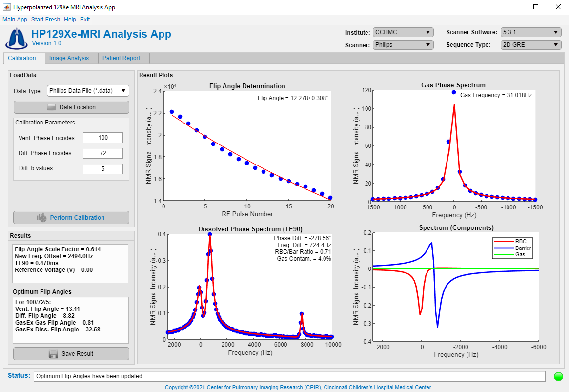Open the Scanner dropdown showing Philips
This screenshot has height=392, width=569.
click(x=403, y=45)
